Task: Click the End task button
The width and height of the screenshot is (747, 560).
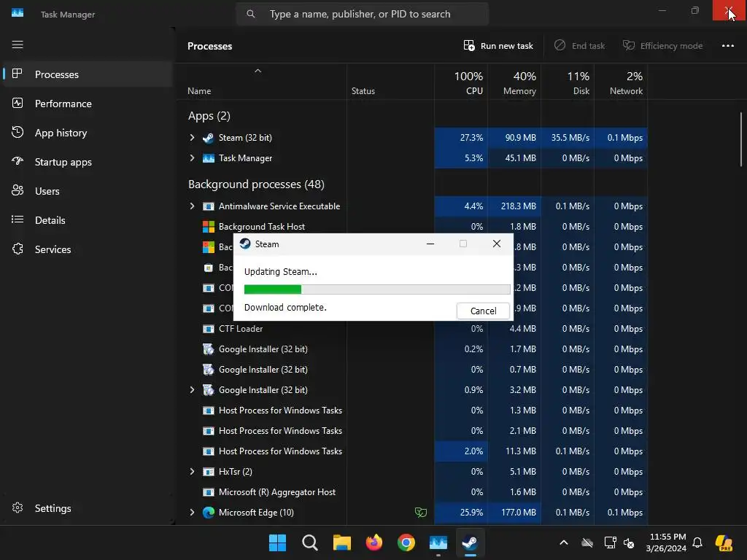Action: pyautogui.click(x=579, y=46)
